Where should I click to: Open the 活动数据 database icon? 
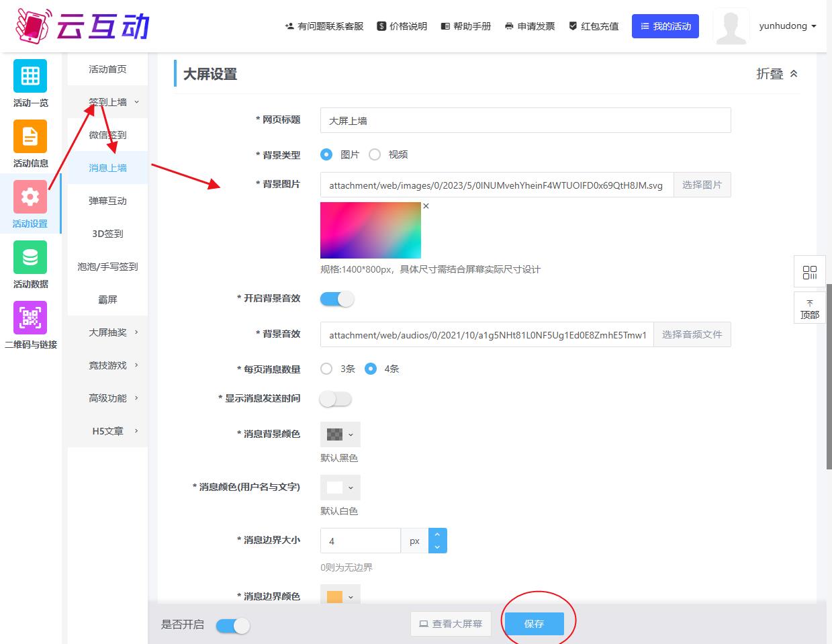point(30,258)
